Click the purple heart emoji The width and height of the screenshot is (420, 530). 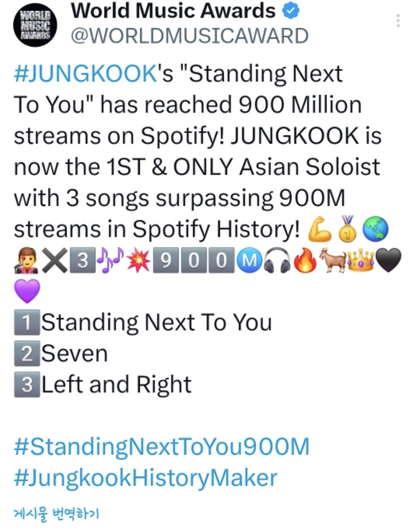[27, 291]
